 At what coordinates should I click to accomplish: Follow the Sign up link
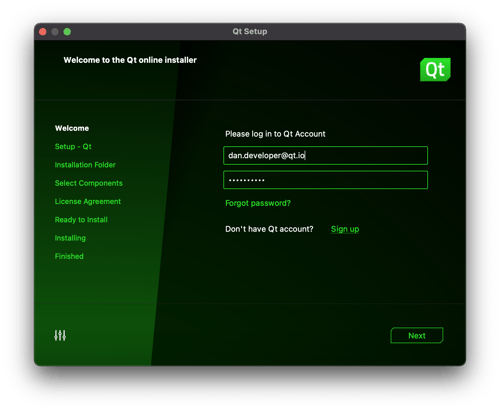click(345, 229)
